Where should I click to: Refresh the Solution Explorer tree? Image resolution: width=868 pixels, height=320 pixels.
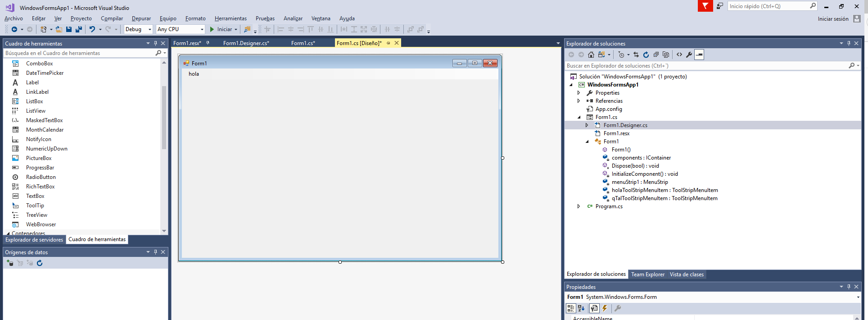click(x=646, y=55)
